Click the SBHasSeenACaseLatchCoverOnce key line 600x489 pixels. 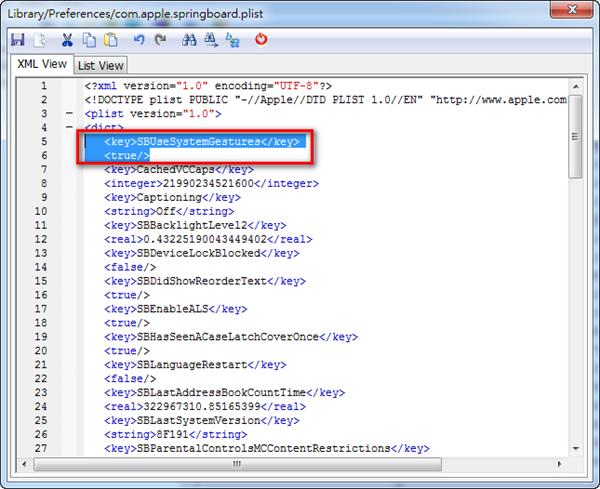coord(231,337)
